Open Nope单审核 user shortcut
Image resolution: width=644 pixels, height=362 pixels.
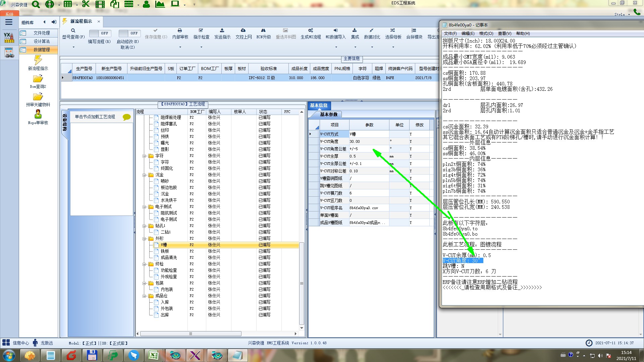[x=38, y=118]
